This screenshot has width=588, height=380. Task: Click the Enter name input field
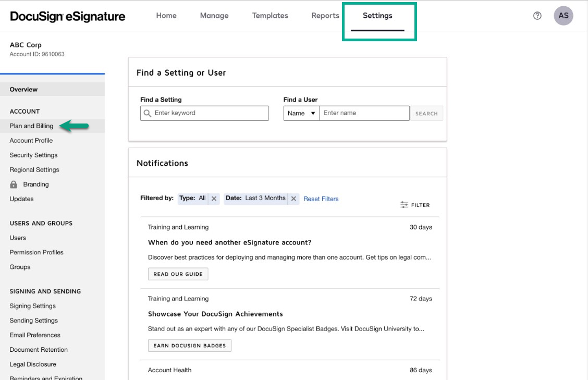pyautogui.click(x=364, y=113)
